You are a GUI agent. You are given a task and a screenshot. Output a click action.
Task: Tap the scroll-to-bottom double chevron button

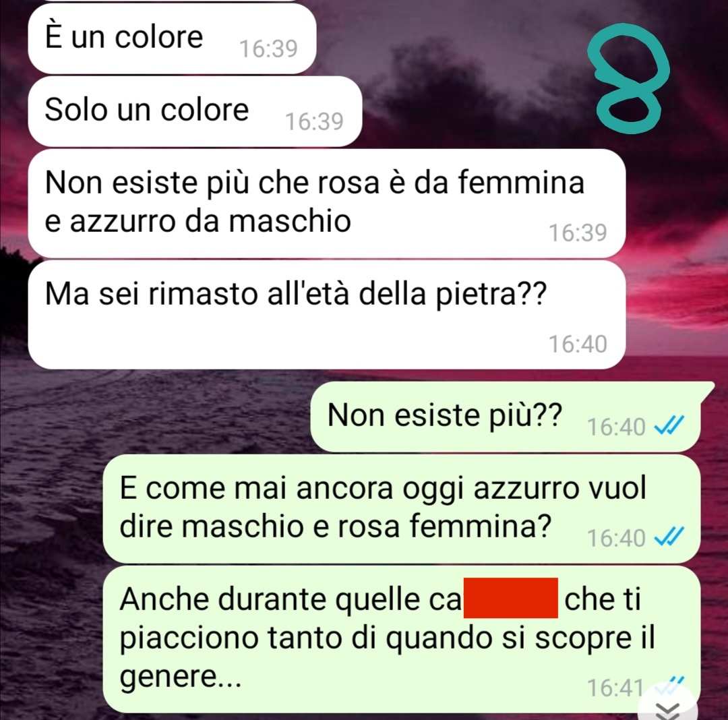click(x=669, y=709)
